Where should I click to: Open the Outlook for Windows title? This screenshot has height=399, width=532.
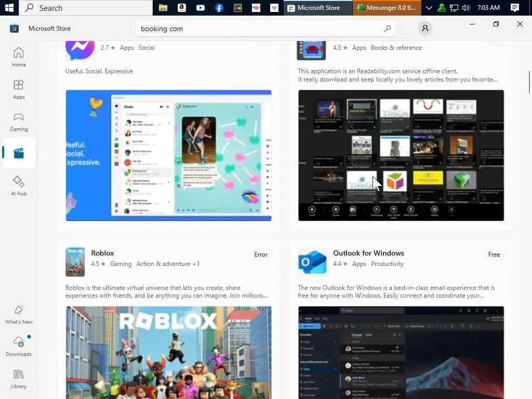[x=368, y=253]
